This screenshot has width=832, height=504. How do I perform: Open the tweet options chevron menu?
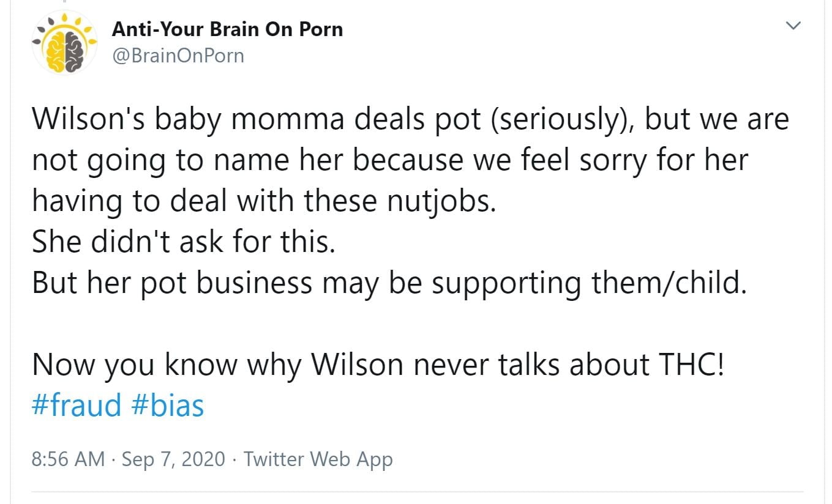[793, 26]
